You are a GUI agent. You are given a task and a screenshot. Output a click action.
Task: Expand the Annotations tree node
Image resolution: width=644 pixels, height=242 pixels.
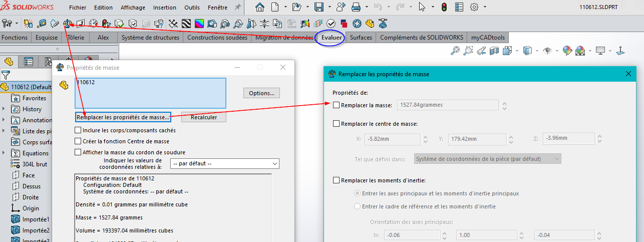4,120
